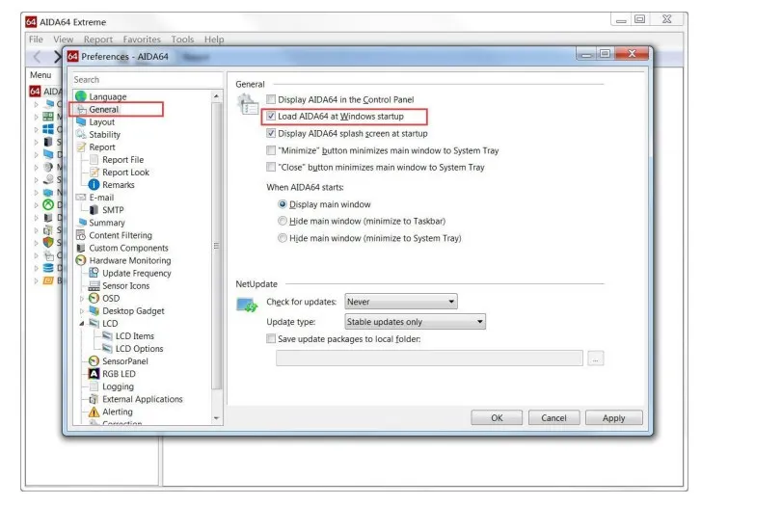Click the LCD Options icon
Image resolution: width=782 pixels, height=532 pixels.
[107, 349]
